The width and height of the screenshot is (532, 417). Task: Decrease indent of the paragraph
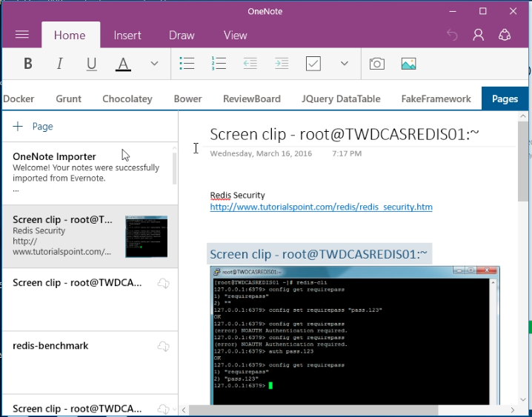(250, 64)
